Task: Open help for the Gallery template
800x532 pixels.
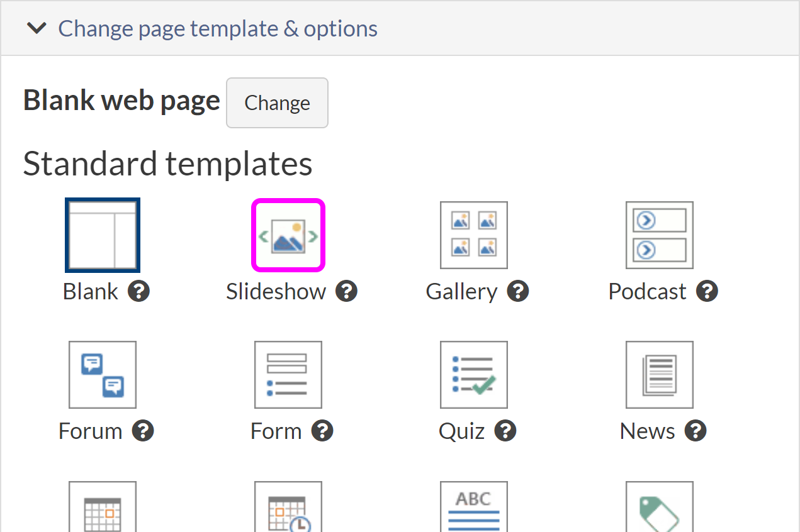Action: 517,291
